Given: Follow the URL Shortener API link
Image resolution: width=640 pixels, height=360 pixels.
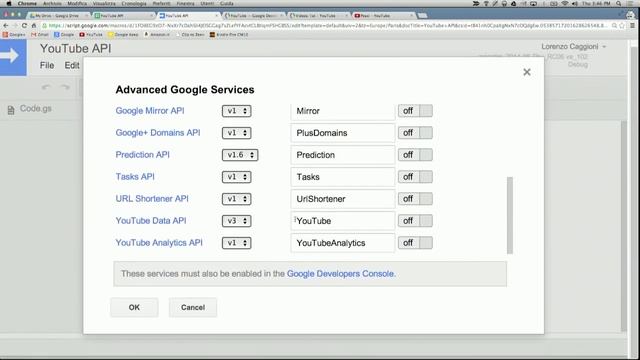Looking at the screenshot, I should coord(152,199).
